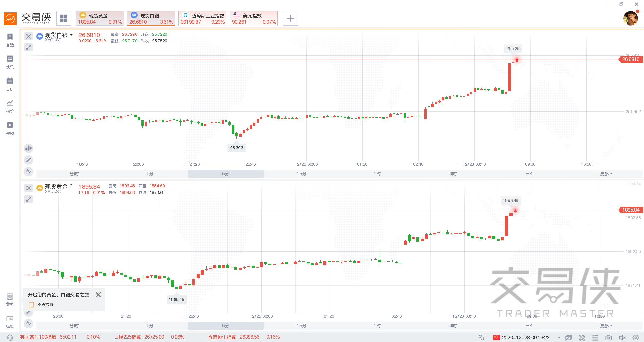Click 英国富时100指数 ticker in status bar
Image resolution: width=644 pixels, height=342 pixels.
[60, 337]
